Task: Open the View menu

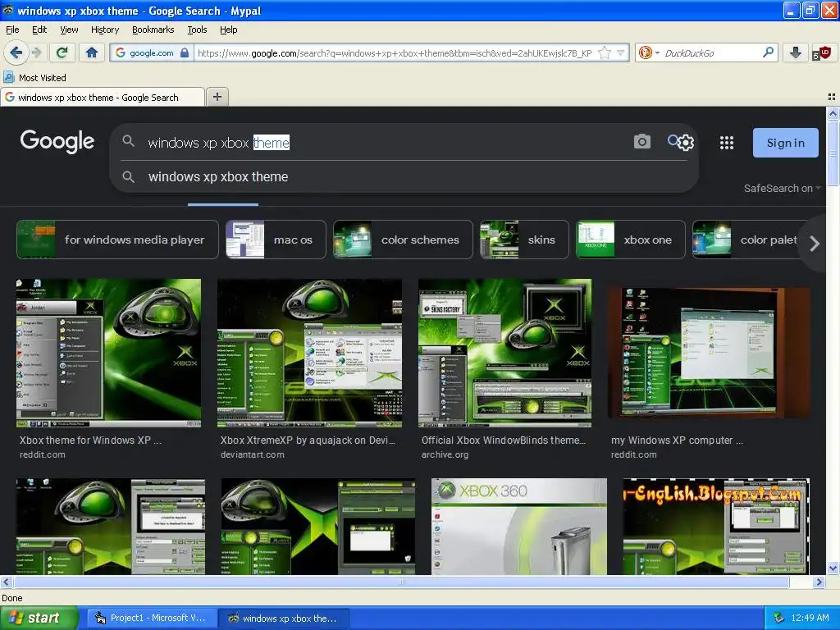Action: pyautogui.click(x=69, y=30)
